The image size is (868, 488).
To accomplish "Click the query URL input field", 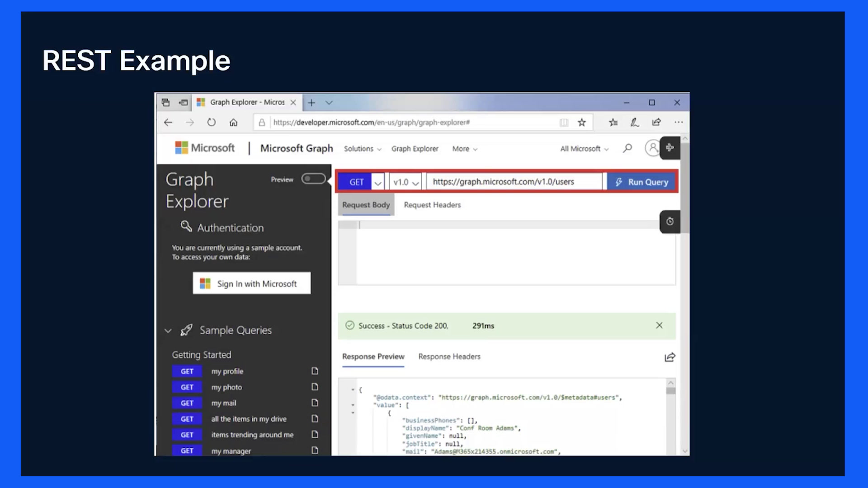I will pos(514,182).
